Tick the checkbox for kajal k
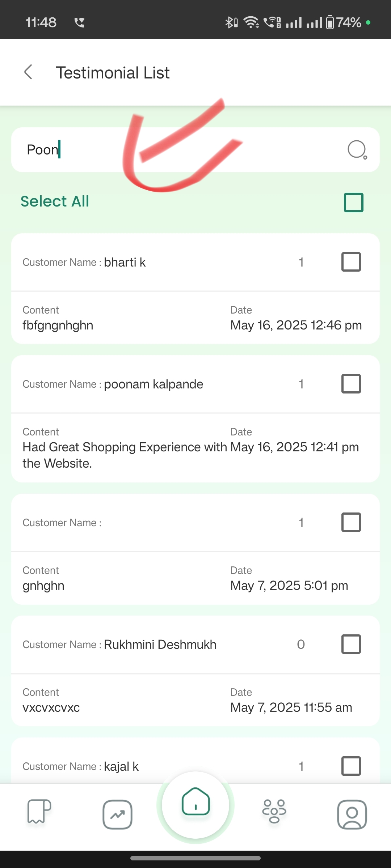This screenshot has width=391, height=868. coord(351,766)
